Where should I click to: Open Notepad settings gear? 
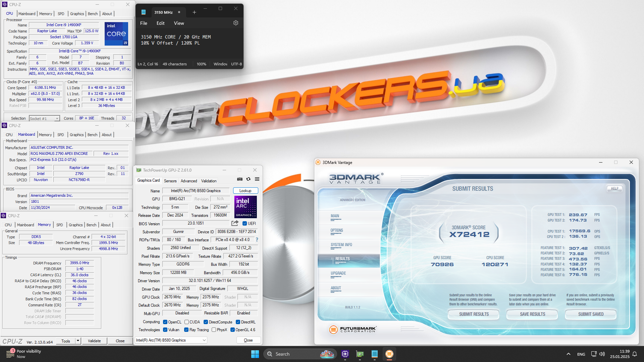236,23
